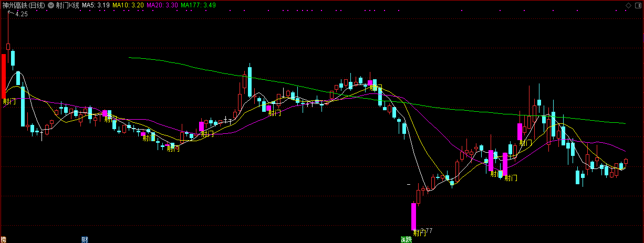Click the magenta MA20: 3.30 label

(162, 5)
